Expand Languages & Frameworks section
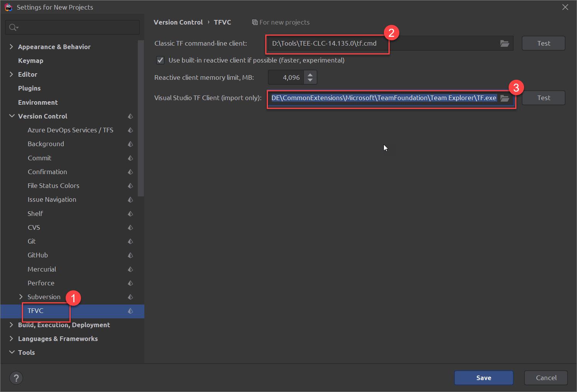Viewport: 577px width, 392px height. [x=11, y=339]
